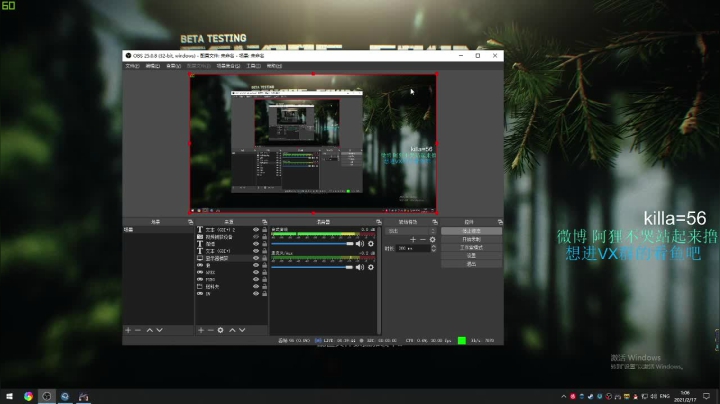Lock the 显示器捕获 source
This screenshot has width=720, height=404.
264,258
